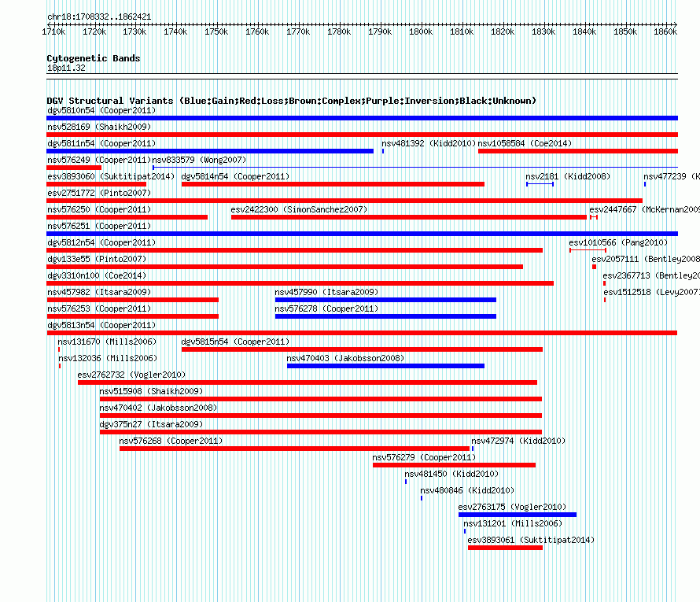The width and height of the screenshot is (700, 602).
Task: Click the blue gain bar under dgv5810n54
Action: click(362, 118)
